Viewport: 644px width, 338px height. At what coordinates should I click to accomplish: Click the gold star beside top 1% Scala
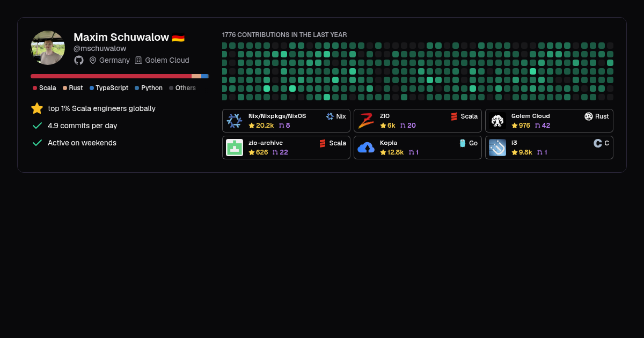37,108
